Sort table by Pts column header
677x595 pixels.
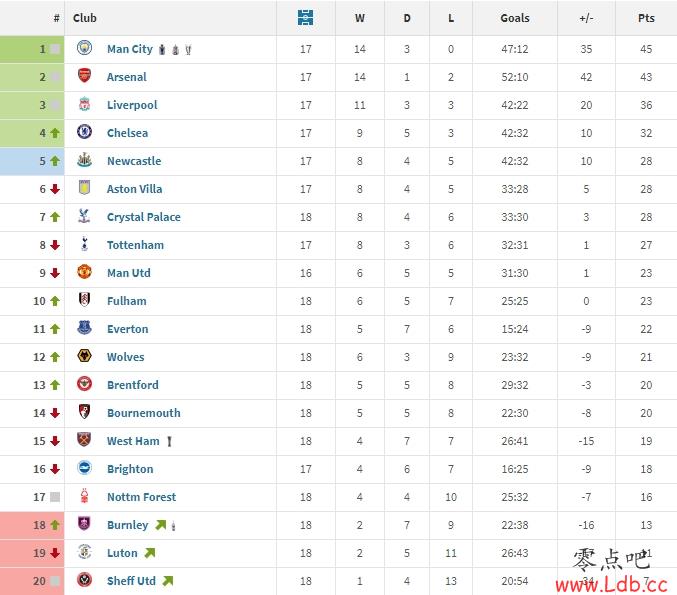tap(646, 18)
